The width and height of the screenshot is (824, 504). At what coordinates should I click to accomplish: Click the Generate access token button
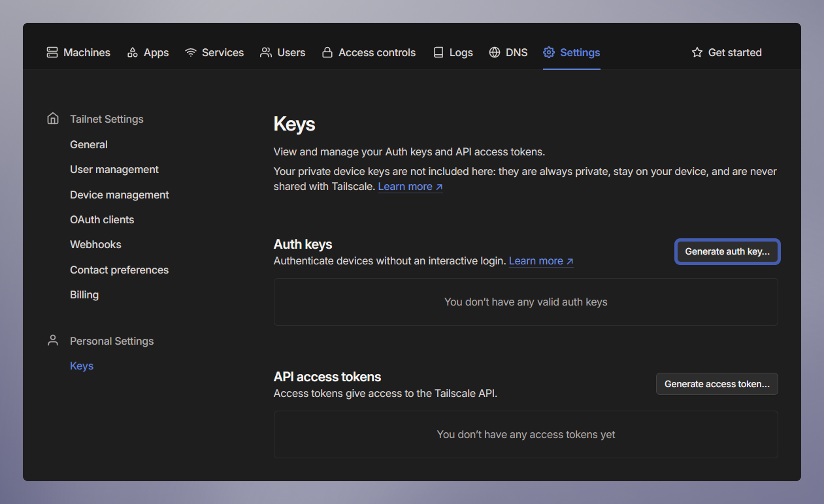coord(717,384)
